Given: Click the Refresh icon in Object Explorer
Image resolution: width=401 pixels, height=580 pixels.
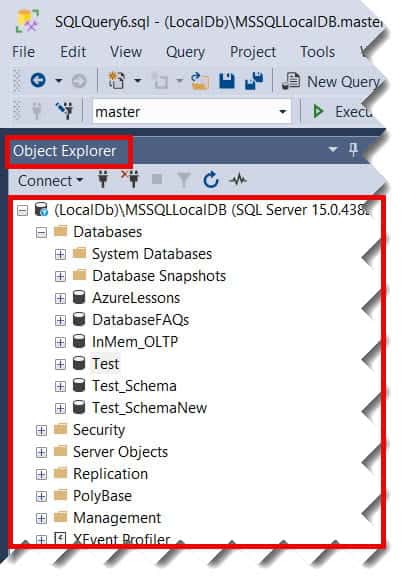Looking at the screenshot, I should tap(211, 180).
